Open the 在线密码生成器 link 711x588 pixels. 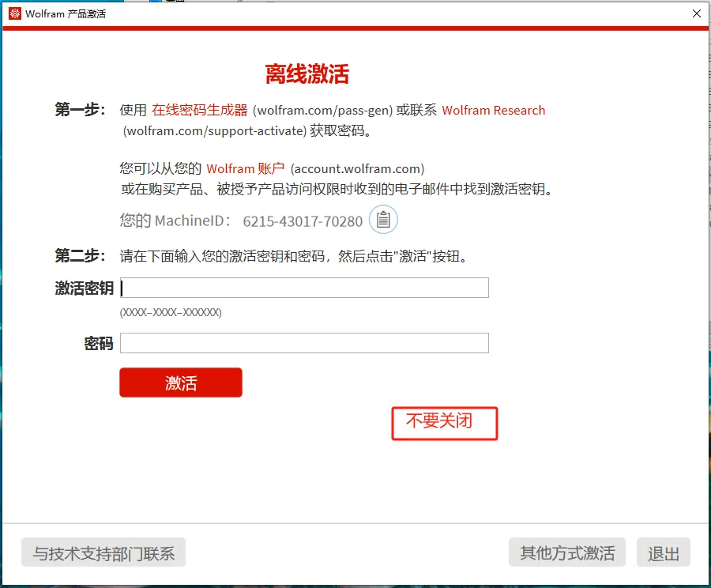click(200, 111)
